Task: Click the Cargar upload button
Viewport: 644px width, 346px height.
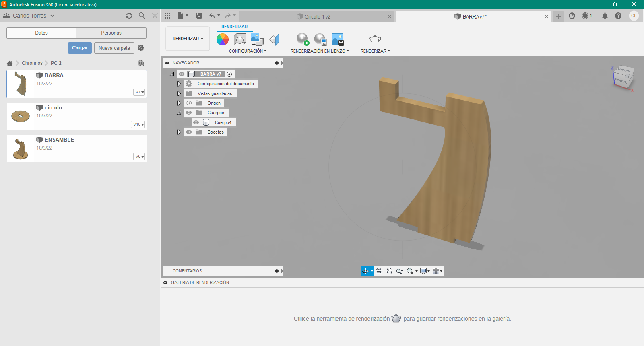Action: (80, 48)
